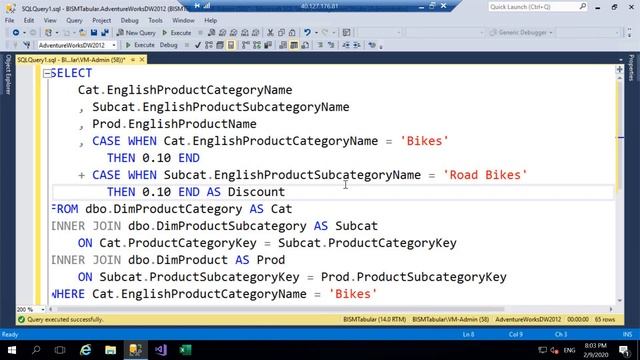
Task: Click the Increase Indent icon
Action: [x=357, y=45]
